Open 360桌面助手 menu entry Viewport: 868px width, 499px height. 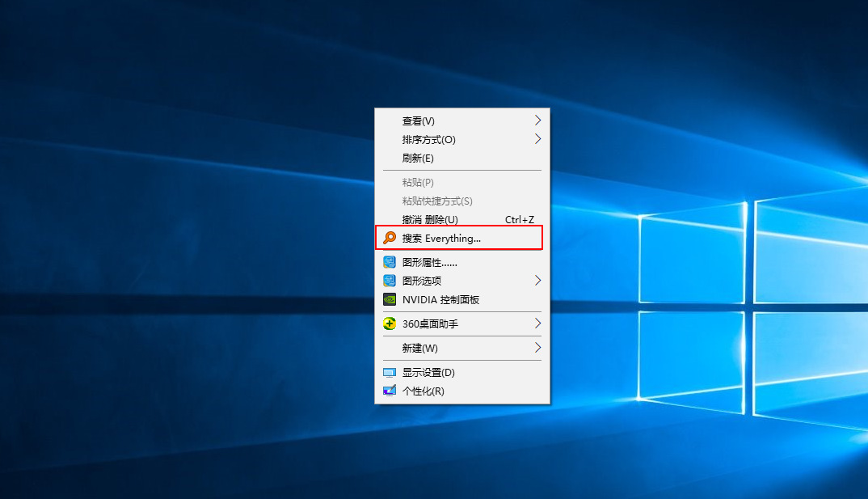click(x=462, y=324)
